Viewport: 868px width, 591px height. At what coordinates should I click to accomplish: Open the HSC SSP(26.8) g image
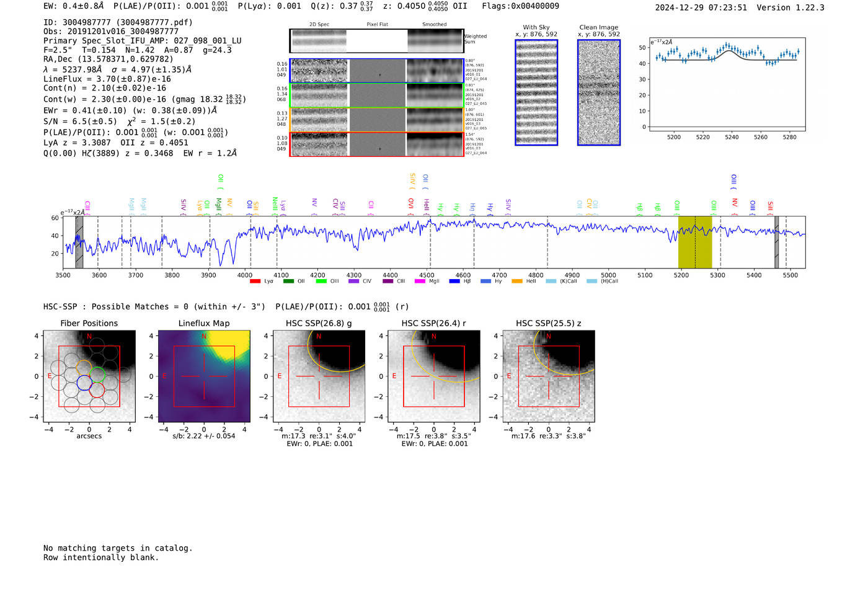point(319,376)
